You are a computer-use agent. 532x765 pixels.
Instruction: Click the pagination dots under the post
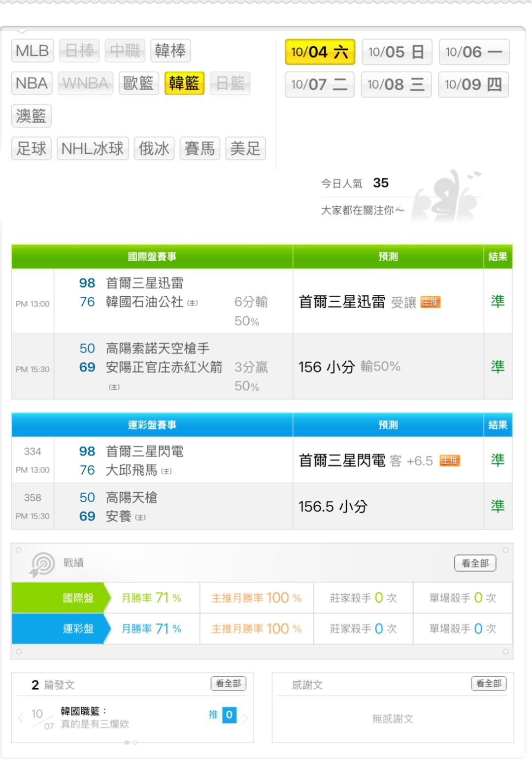[x=131, y=742]
